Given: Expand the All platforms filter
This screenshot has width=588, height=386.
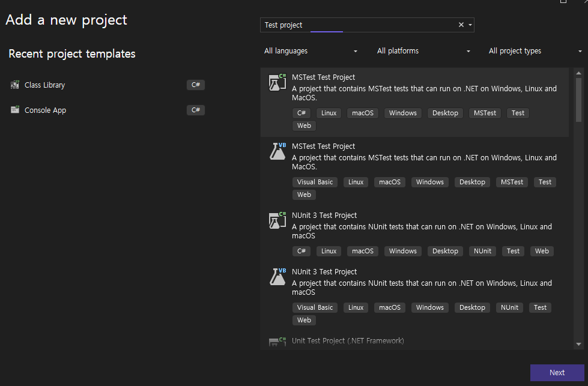Looking at the screenshot, I should tap(423, 51).
